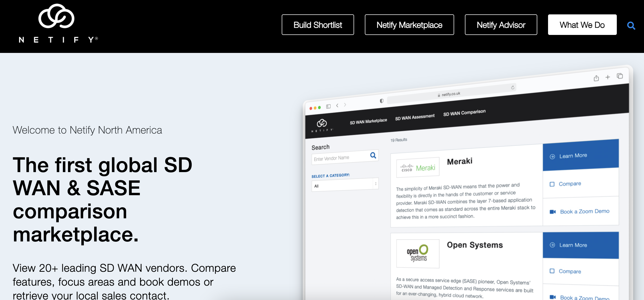644x300 pixels.
Task: Click the reload icon in the address bar
Action: [x=513, y=88]
